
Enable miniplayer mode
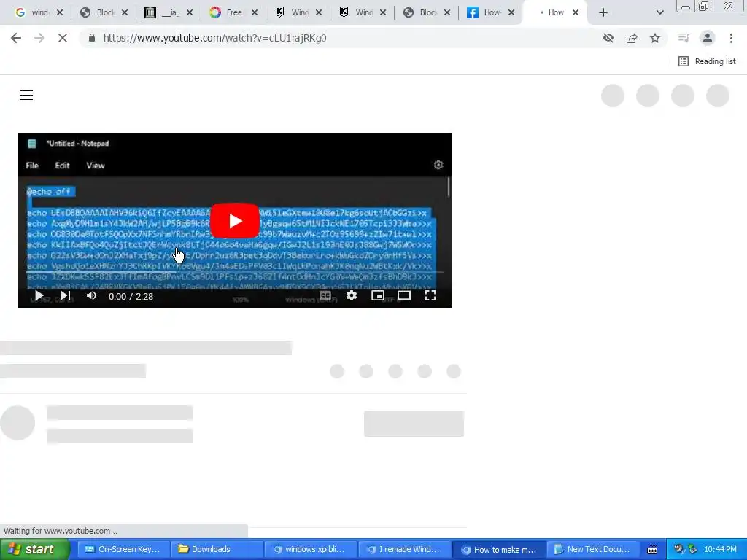378,296
